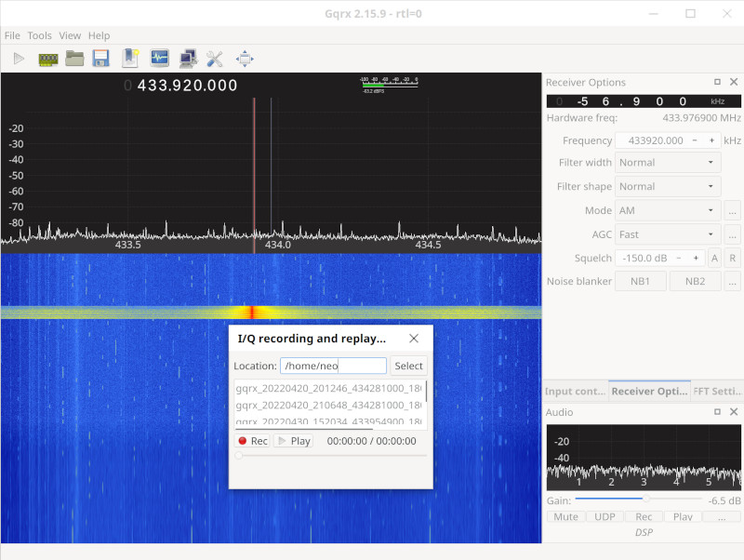Click the FFT display monitor icon
This screenshot has width=744, height=560.
click(x=160, y=58)
